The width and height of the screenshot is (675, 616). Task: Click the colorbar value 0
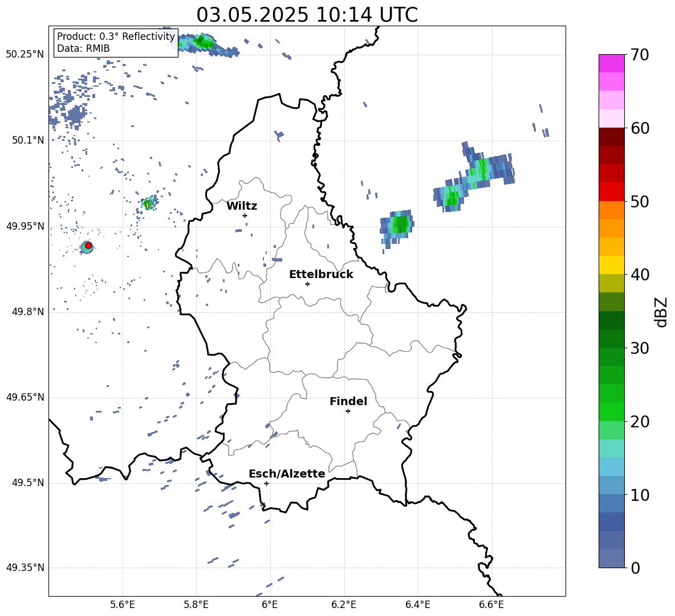(x=635, y=568)
